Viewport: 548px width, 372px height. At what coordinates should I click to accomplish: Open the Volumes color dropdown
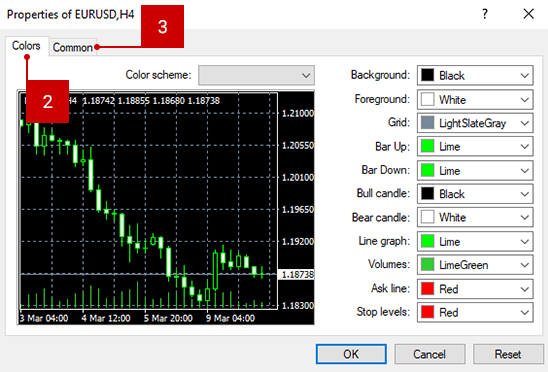(x=475, y=265)
